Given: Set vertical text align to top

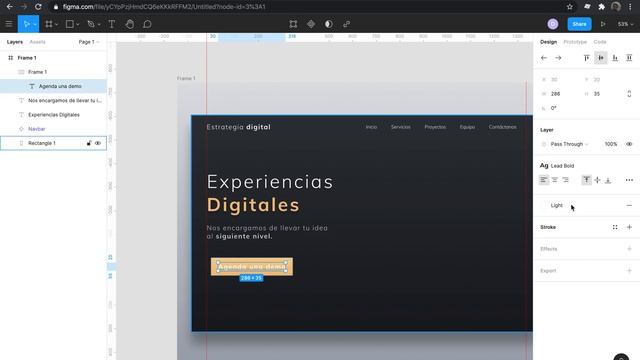Looking at the screenshot, I should 587,180.
